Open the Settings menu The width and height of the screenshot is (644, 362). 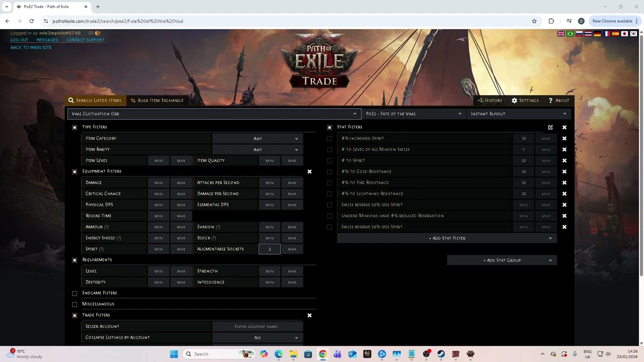pyautogui.click(x=525, y=100)
